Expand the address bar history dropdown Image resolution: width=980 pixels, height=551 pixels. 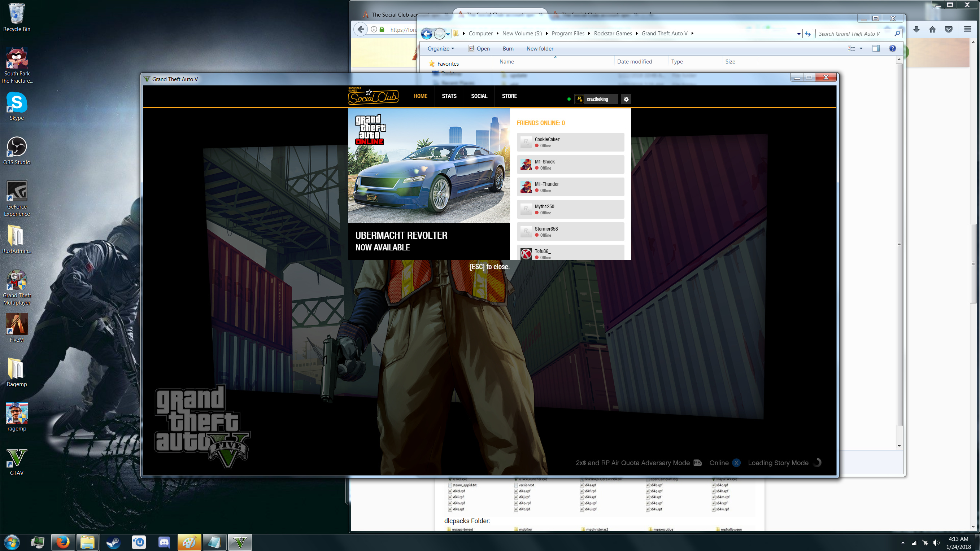pyautogui.click(x=798, y=34)
